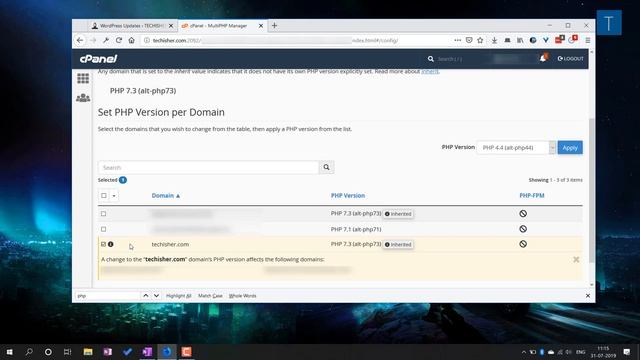Screen dimensions: 640x360
Task: Sort by PHP Version column header
Action: 348,196
